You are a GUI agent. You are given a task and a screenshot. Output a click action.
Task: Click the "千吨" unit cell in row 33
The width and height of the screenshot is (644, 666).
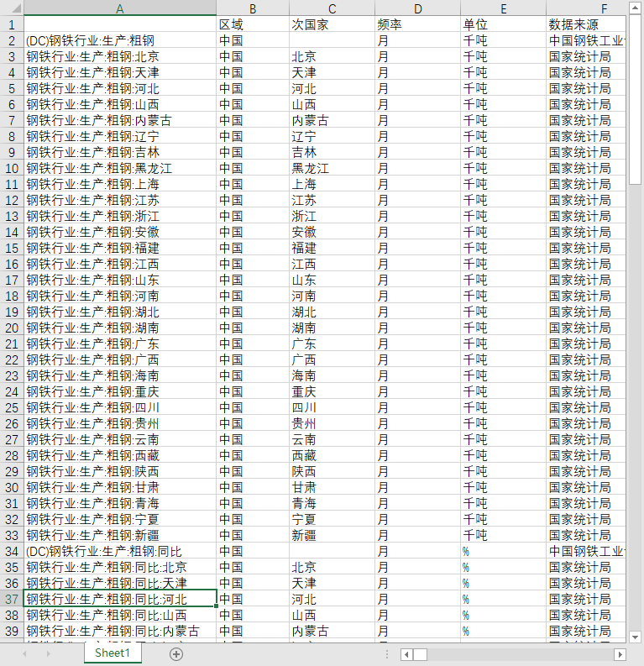(504, 535)
